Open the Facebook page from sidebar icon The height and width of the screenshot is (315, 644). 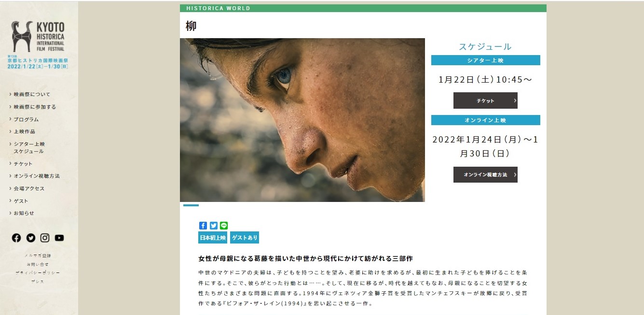point(16,238)
